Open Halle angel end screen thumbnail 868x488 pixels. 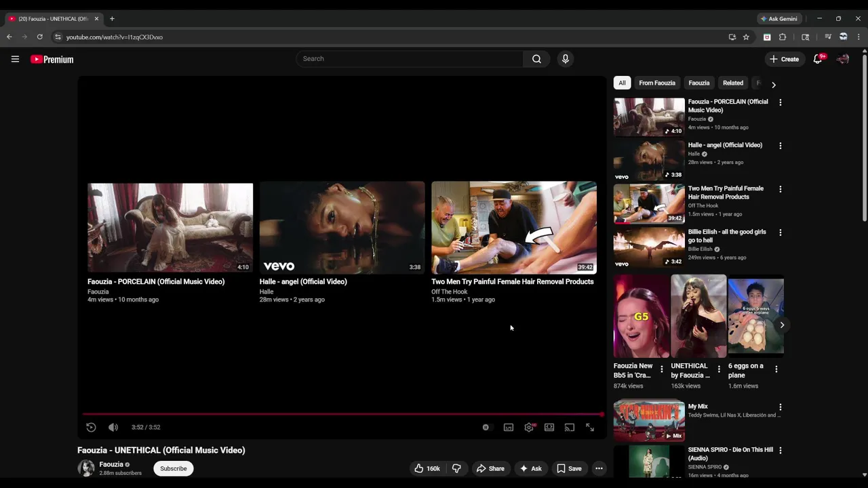[342, 228]
